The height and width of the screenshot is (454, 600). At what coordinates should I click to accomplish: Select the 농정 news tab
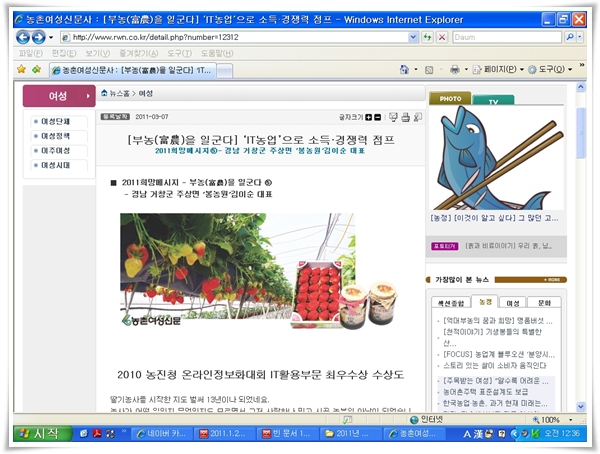point(486,301)
